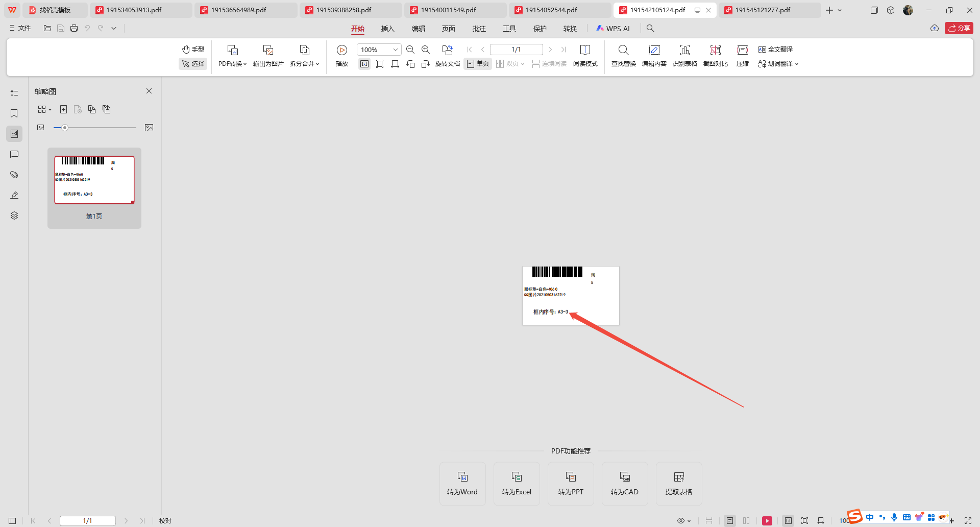
Task: Toggle single page view in status bar
Action: pyautogui.click(x=730, y=521)
